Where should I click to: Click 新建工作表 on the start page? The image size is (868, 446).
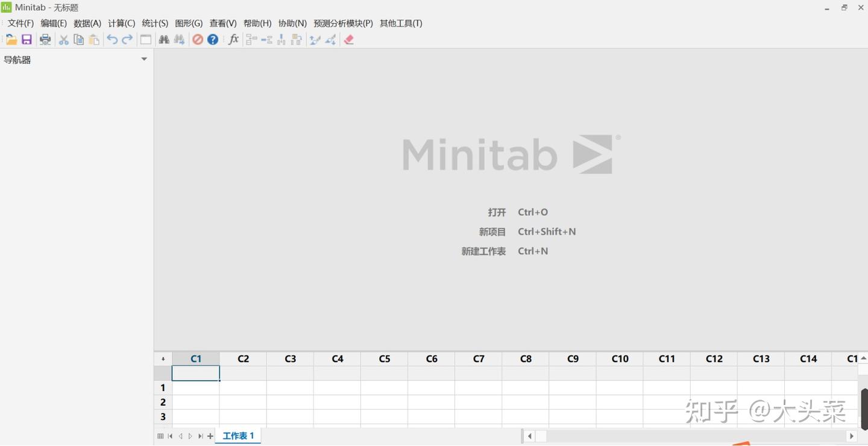click(x=483, y=251)
